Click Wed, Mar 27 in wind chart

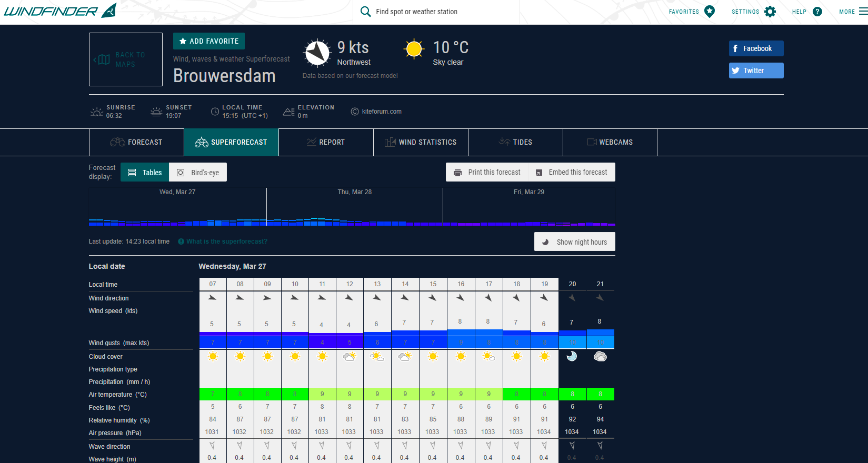click(x=177, y=192)
